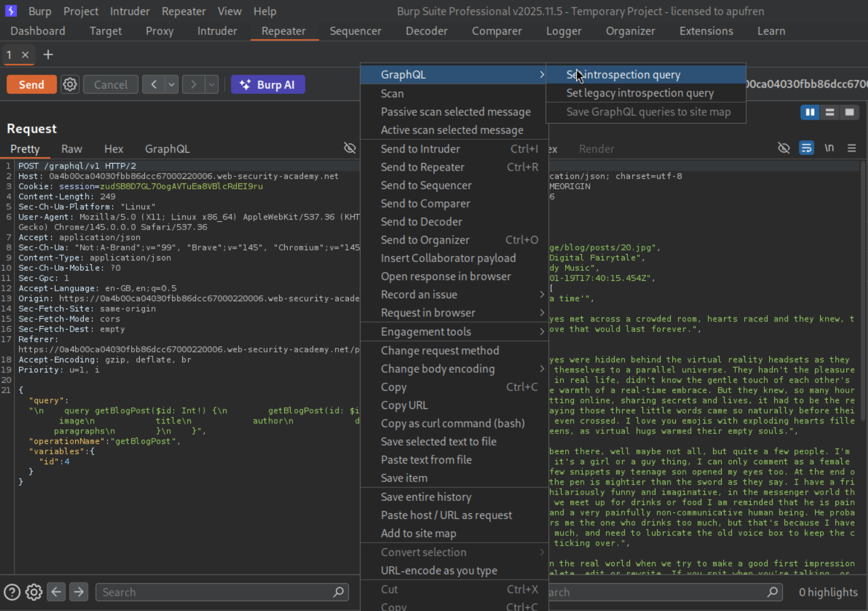Select side-by-side split layout icon
The height and width of the screenshot is (611, 868).
click(x=810, y=112)
